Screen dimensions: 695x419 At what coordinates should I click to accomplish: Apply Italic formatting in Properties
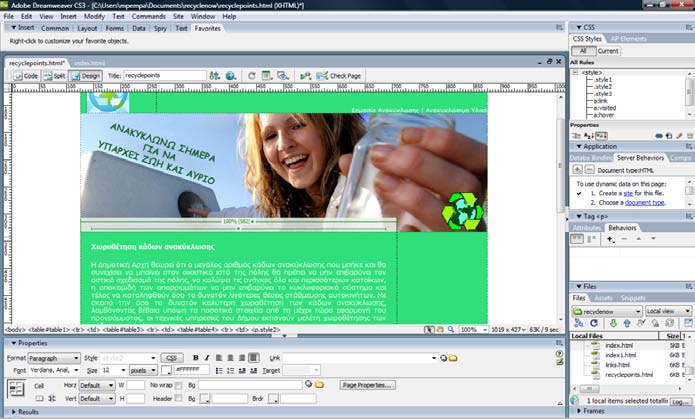pos(207,358)
